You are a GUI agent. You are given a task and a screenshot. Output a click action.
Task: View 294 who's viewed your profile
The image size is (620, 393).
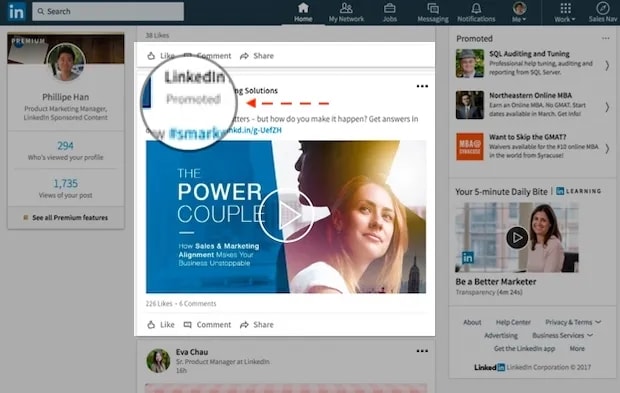click(66, 151)
